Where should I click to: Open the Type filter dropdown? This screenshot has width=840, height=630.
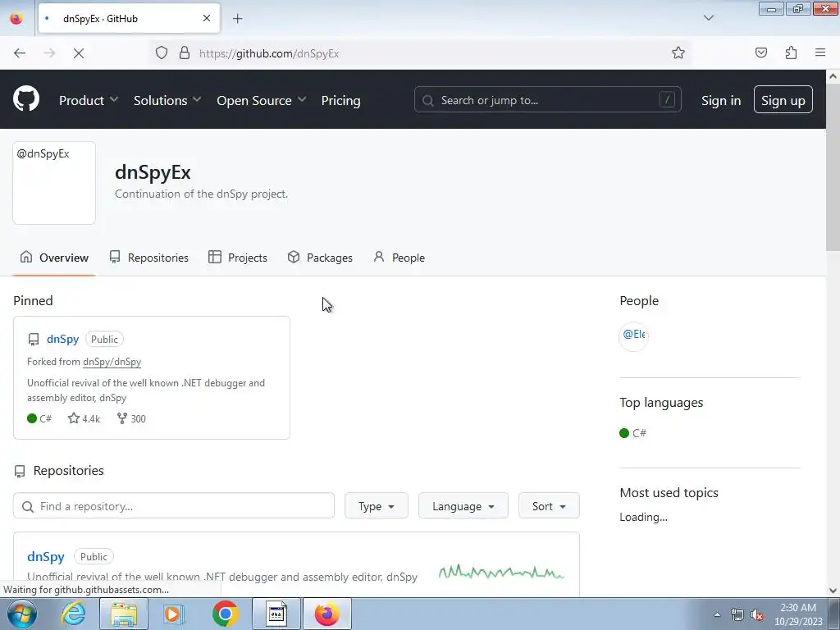point(376,505)
